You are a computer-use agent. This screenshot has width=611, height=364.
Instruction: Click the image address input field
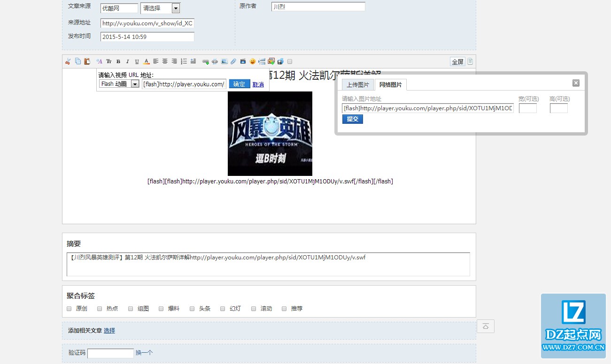click(428, 108)
